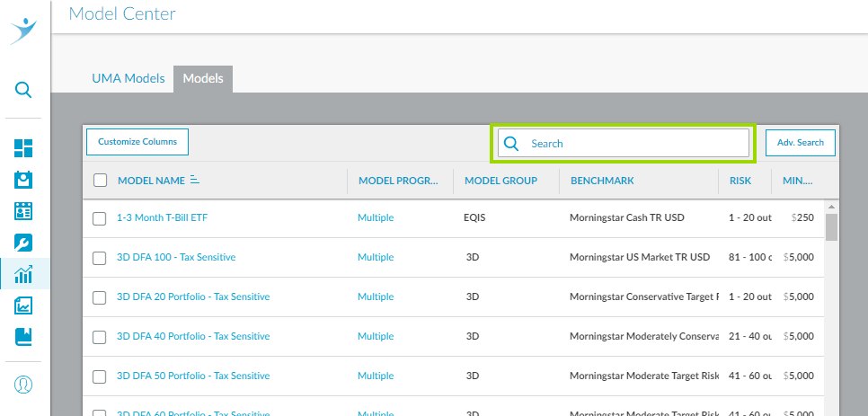Open the book resources icon in sidebar
868x416 pixels.
tap(24, 337)
